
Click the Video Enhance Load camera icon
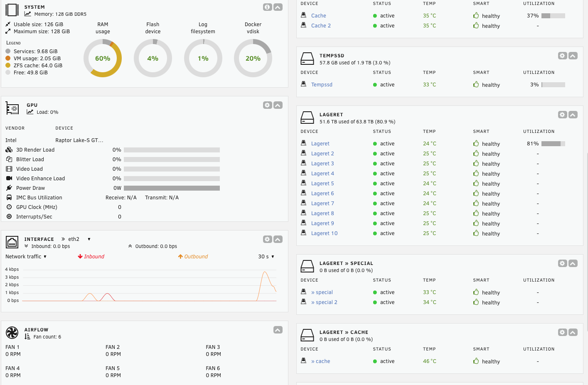[x=9, y=179]
